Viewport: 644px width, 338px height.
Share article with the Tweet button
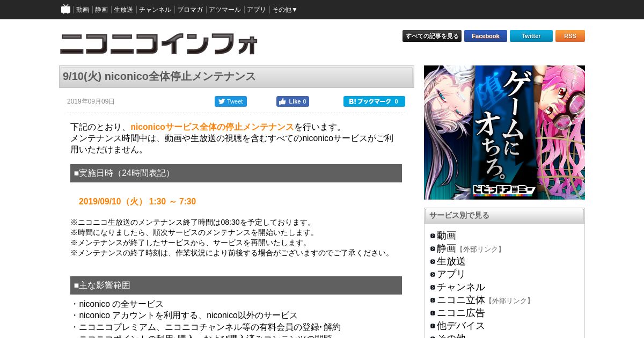[x=231, y=101]
